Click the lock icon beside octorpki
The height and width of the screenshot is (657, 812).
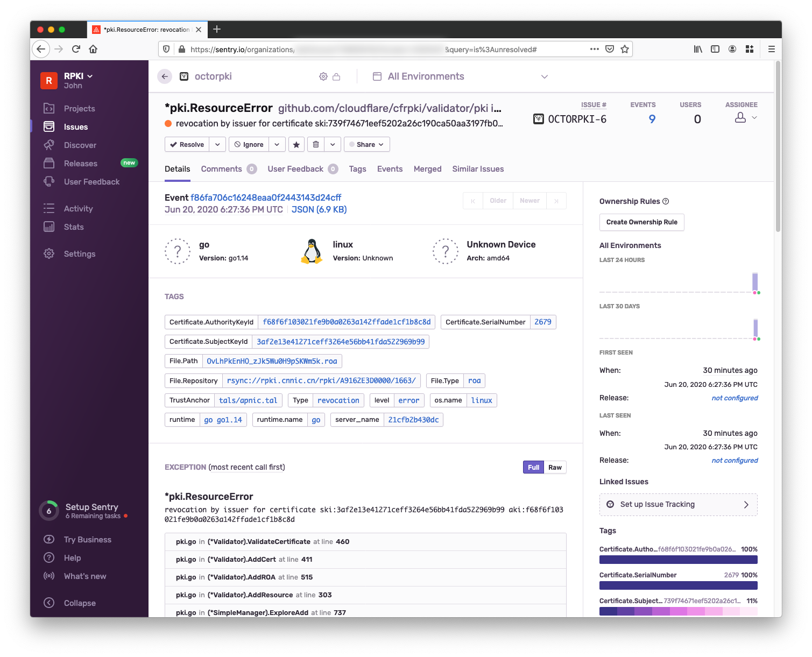point(336,76)
